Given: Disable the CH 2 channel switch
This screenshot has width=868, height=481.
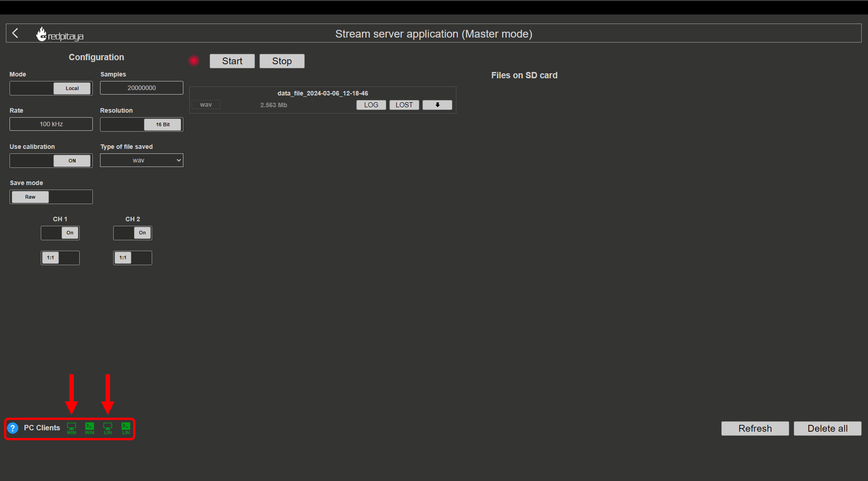Looking at the screenshot, I should coord(133,233).
